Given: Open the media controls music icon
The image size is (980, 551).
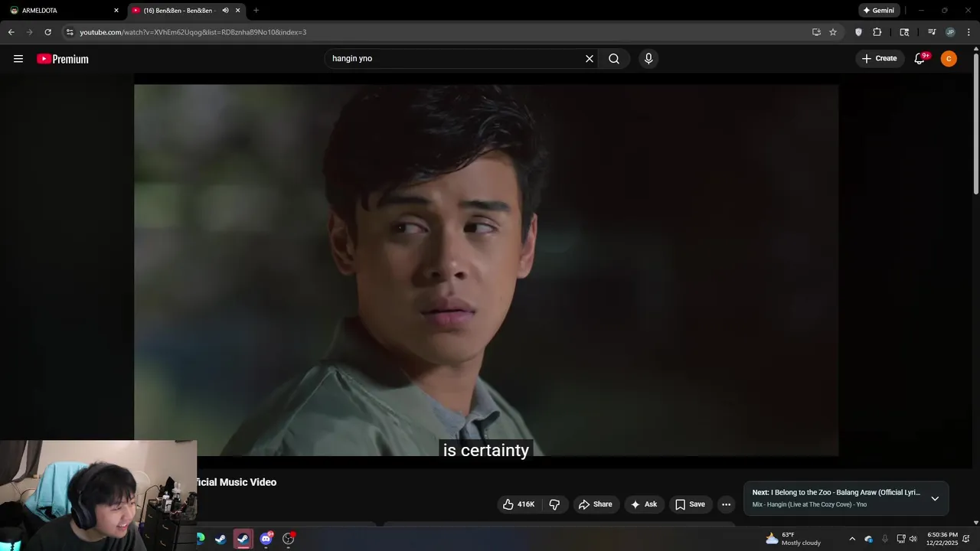Looking at the screenshot, I should [x=932, y=32].
